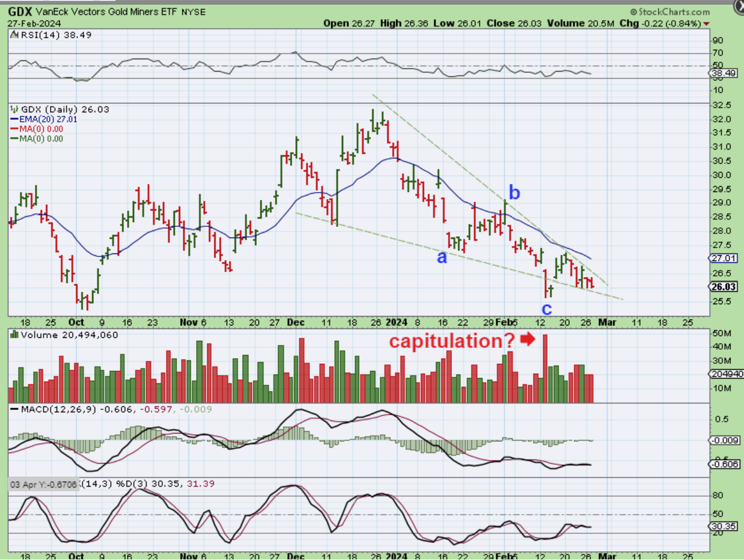Viewport: 744px width, 560px height.
Task: Select the capitulation? annotation text
Action: tap(452, 341)
